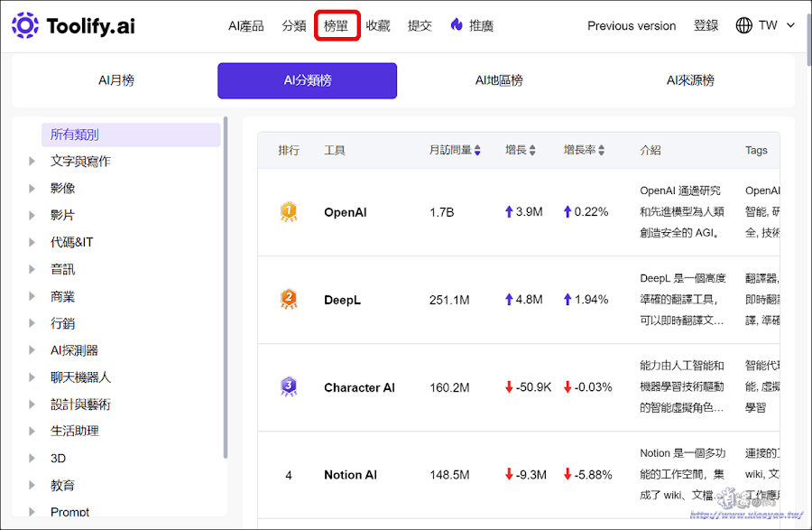Switch to the AI地區榜 tab
The height and width of the screenshot is (530, 812).
[x=499, y=80]
